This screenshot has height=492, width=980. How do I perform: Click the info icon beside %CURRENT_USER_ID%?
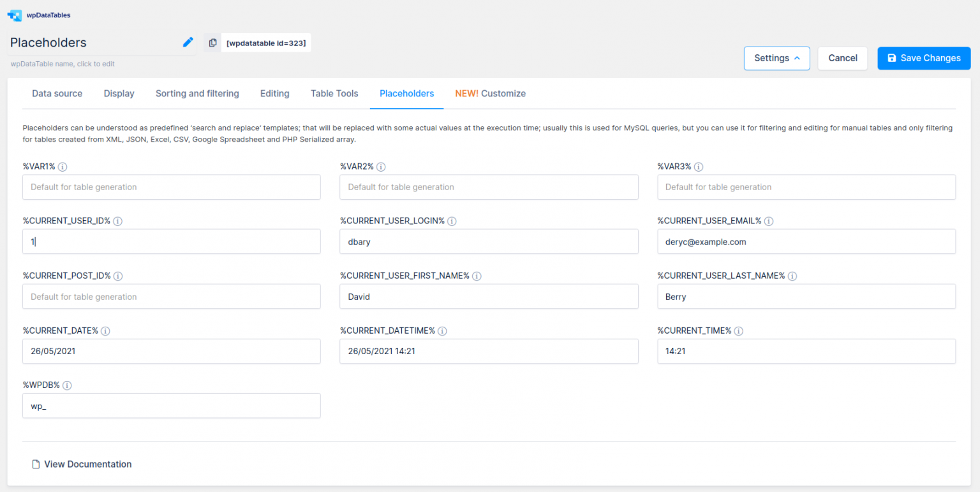point(117,221)
